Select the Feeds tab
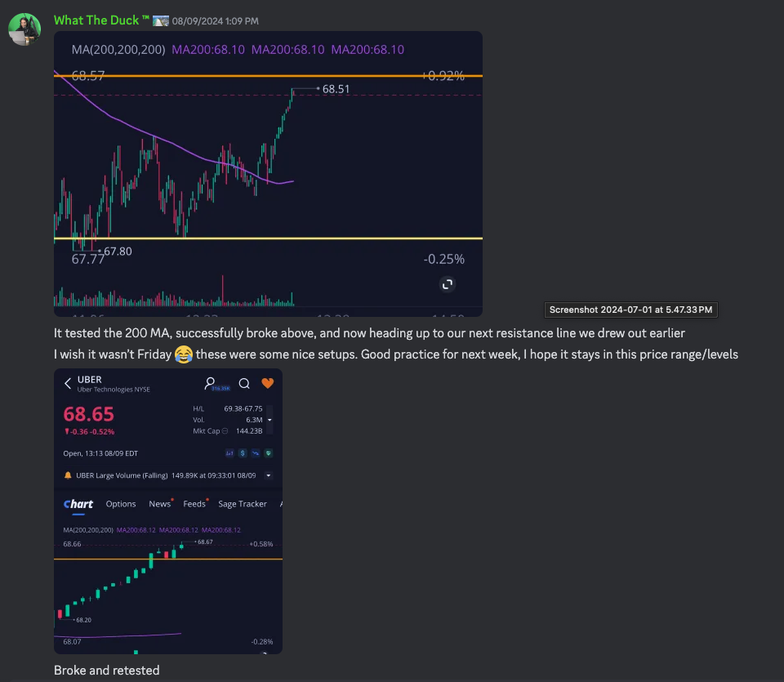Screen dimensions: 784x682 coord(194,504)
